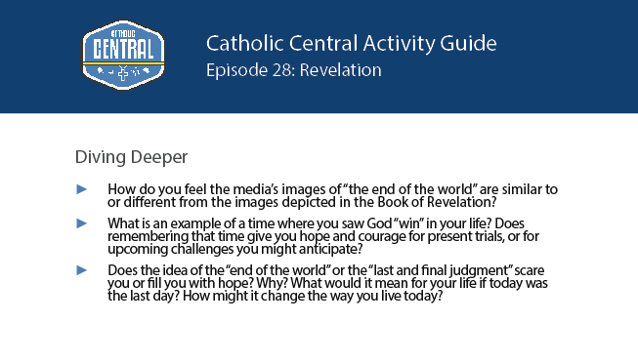Click the line "the last day? How might it change"
The width and height of the screenshot is (638, 364).
207,296
